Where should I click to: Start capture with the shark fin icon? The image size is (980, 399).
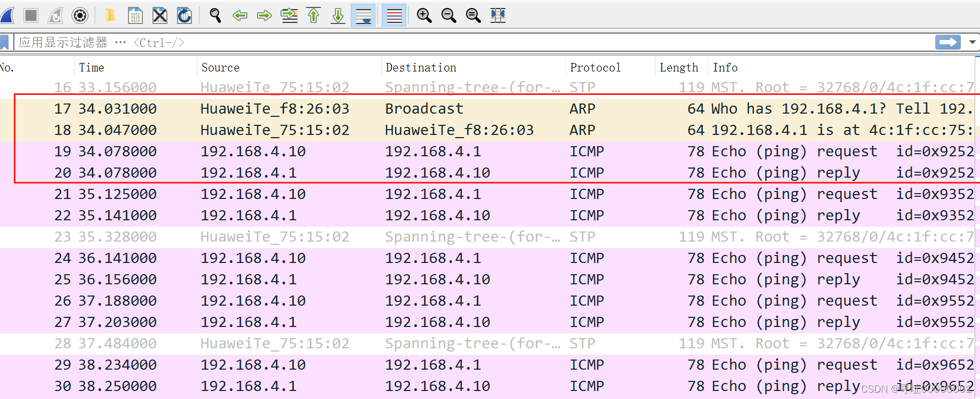(7, 15)
